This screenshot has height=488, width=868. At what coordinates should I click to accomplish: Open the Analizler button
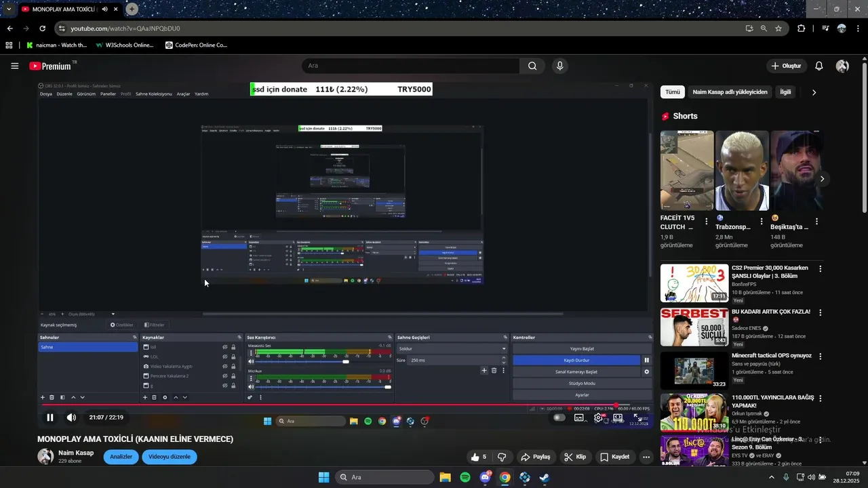(x=121, y=457)
